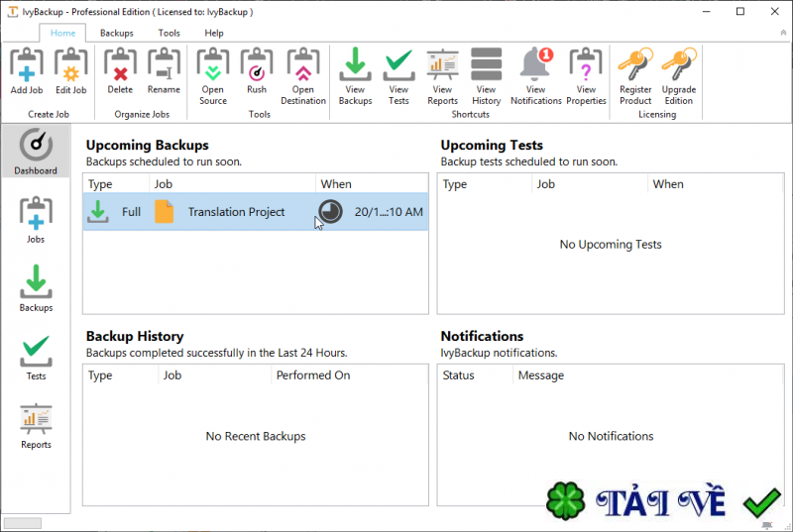The image size is (793, 532).
Task: Click the Job header in Upcoming Tests
Action: click(590, 184)
